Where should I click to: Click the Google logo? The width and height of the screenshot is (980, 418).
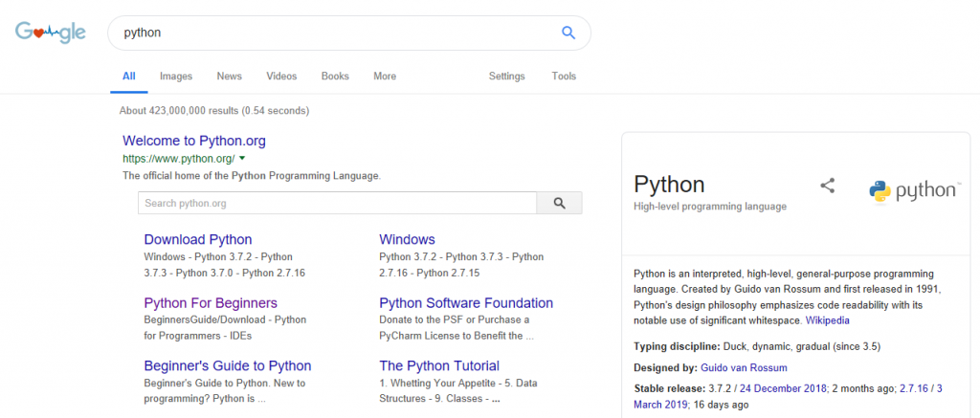pos(50,33)
